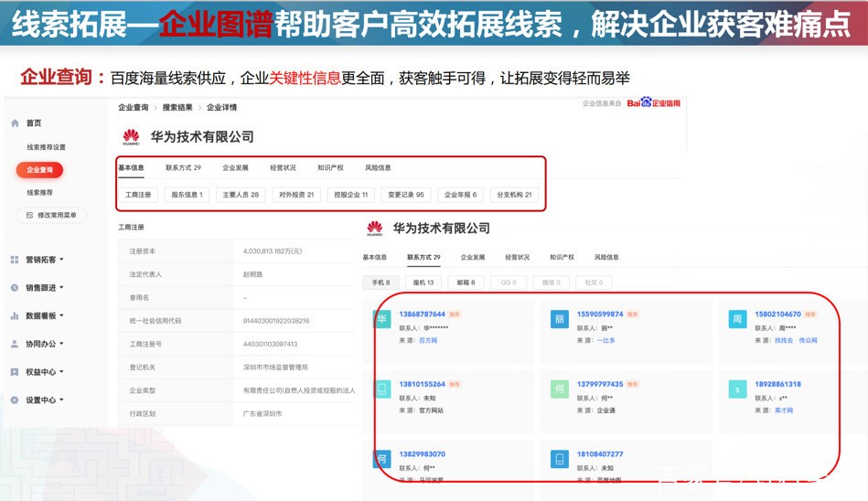Switch to 企业发展 tab in upper panel

235,167
